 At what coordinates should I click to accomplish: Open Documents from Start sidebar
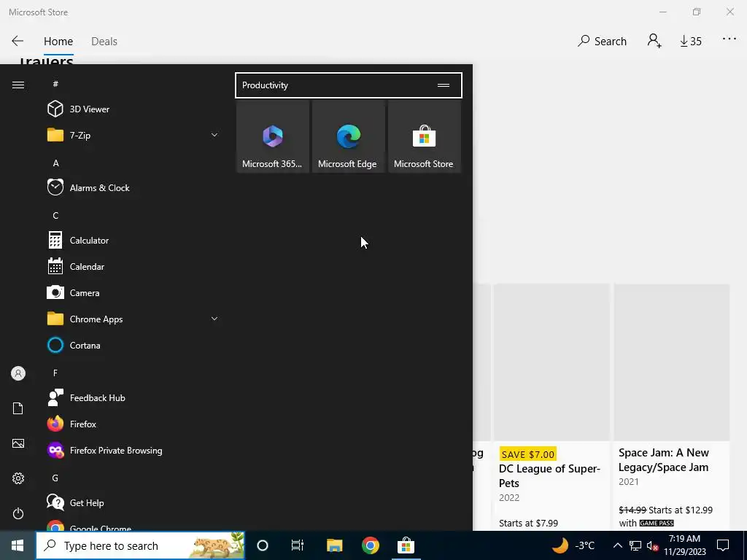tap(18, 408)
